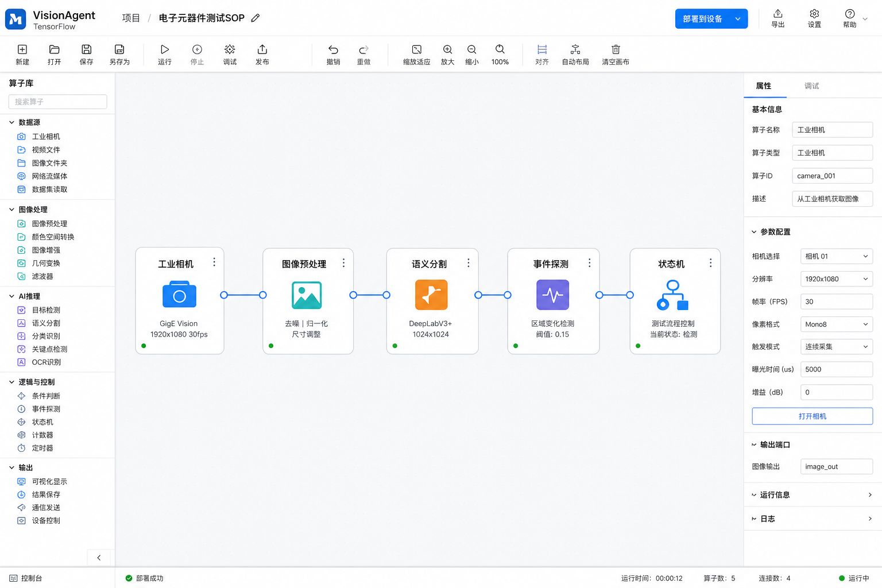
Task: Open the 控制台 console panel
Action: [26, 578]
